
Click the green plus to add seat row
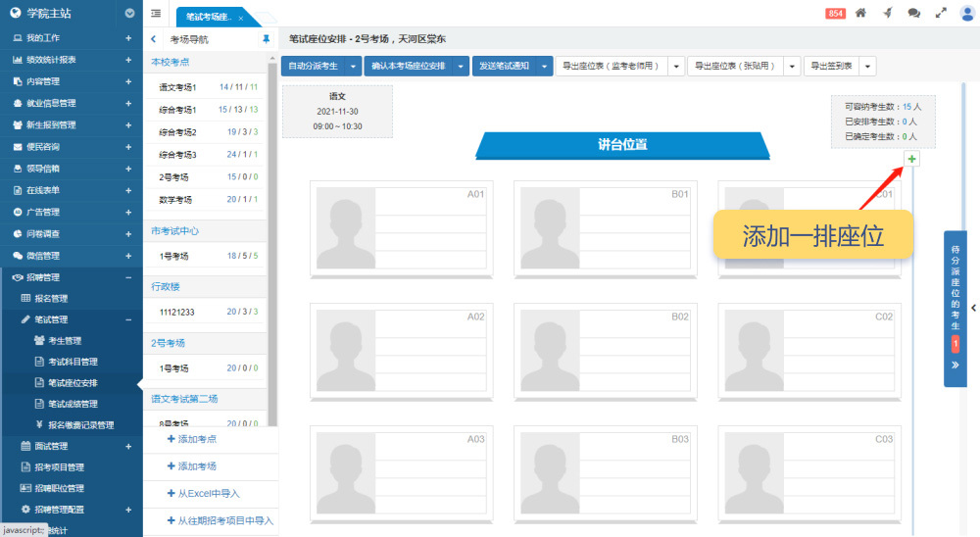[x=912, y=159]
